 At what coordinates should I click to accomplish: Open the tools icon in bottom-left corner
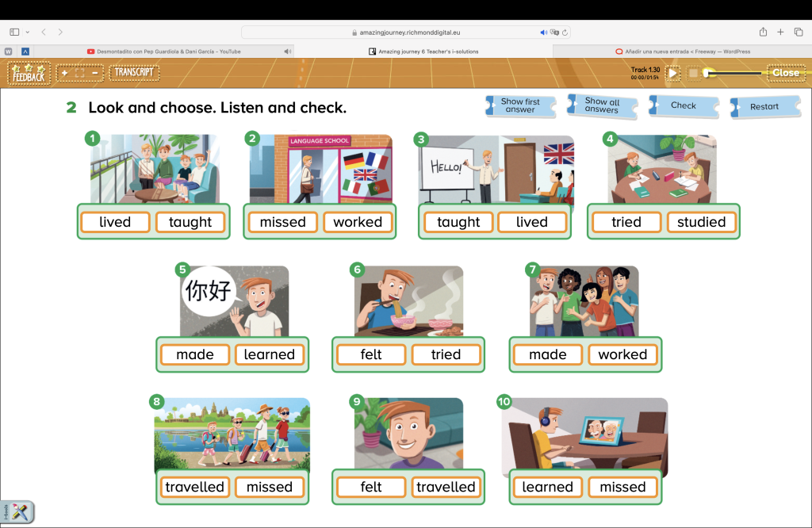(19, 511)
